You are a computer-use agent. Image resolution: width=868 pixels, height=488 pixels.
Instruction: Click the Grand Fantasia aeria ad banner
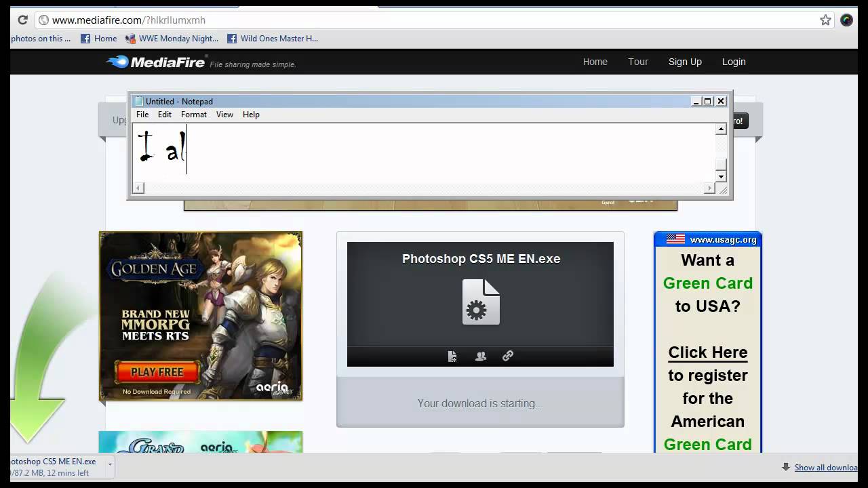point(201,443)
